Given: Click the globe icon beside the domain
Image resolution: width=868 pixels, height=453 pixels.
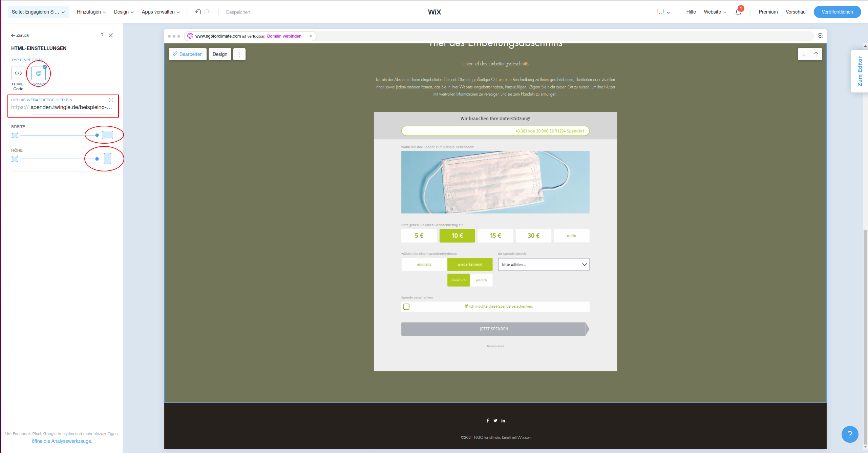Looking at the screenshot, I should coord(190,36).
